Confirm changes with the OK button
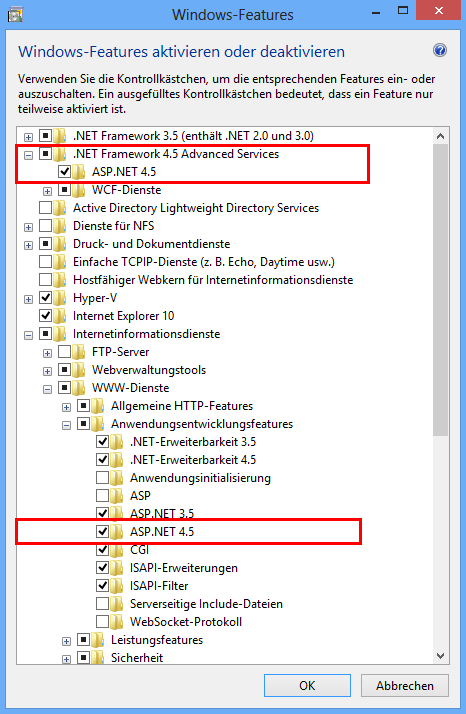 (307, 686)
